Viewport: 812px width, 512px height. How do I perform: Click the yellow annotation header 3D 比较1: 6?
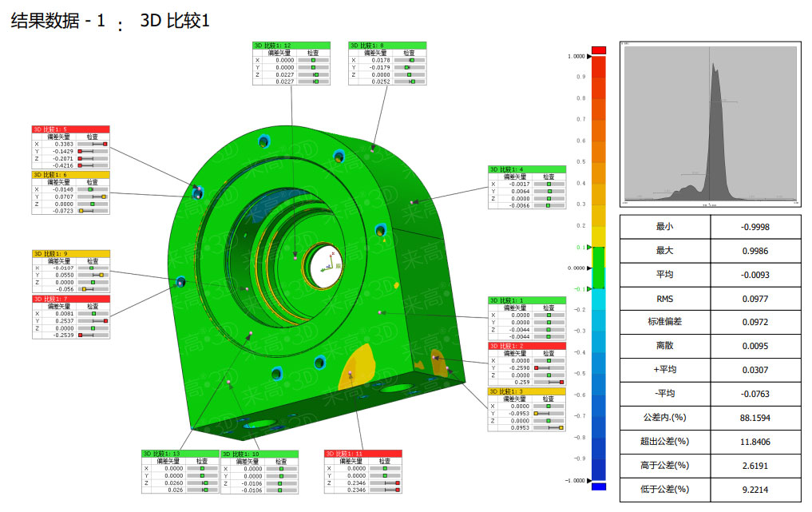click(x=70, y=174)
